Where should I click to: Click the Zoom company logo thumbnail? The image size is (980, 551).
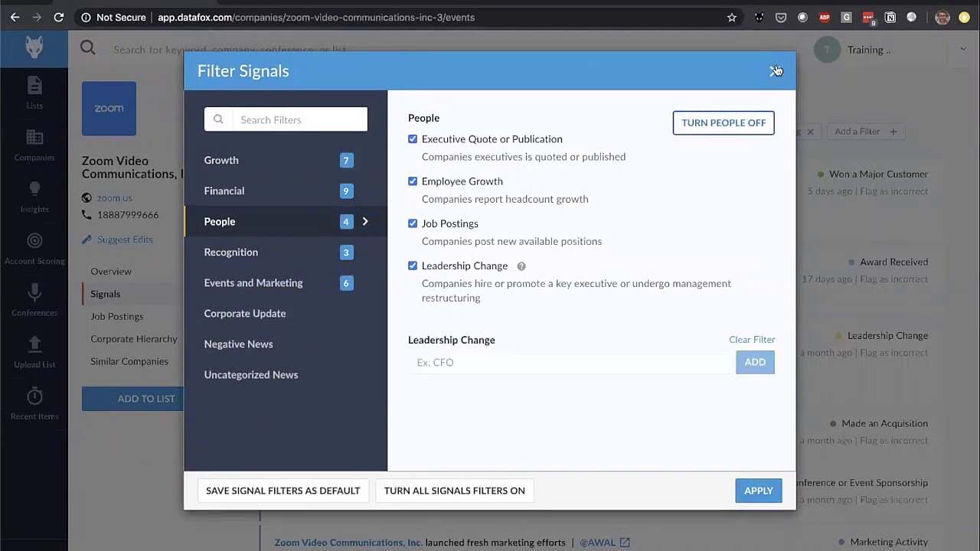coord(109,109)
